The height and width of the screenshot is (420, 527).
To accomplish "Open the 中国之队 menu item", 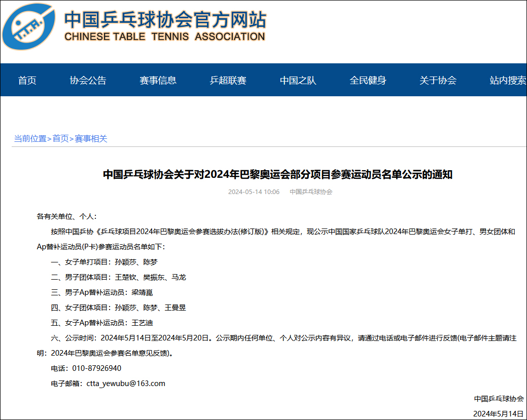I will (x=298, y=80).
